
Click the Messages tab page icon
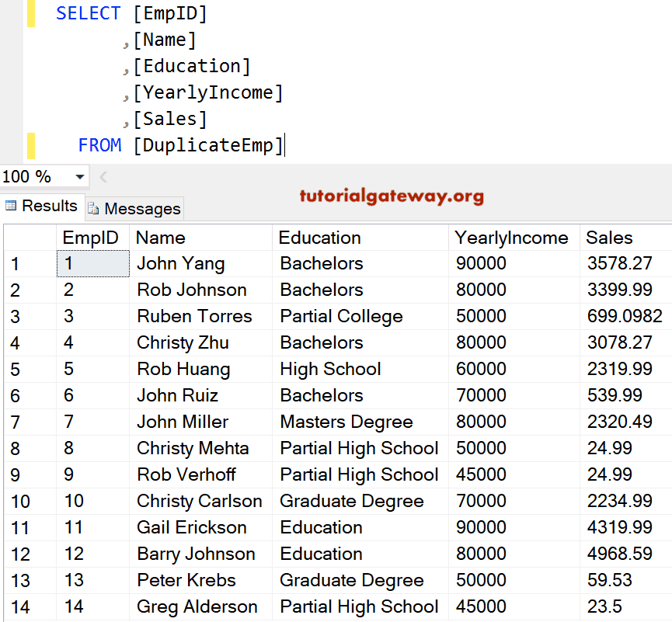click(x=93, y=208)
